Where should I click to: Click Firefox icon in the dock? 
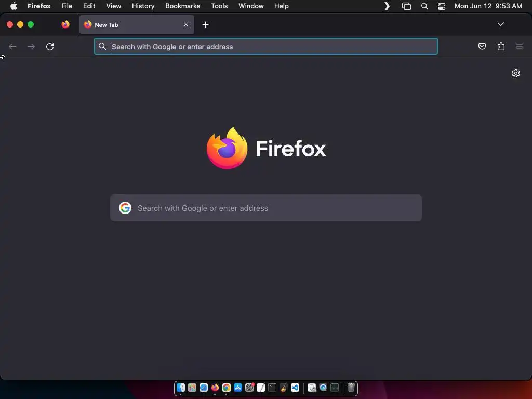[x=215, y=388]
